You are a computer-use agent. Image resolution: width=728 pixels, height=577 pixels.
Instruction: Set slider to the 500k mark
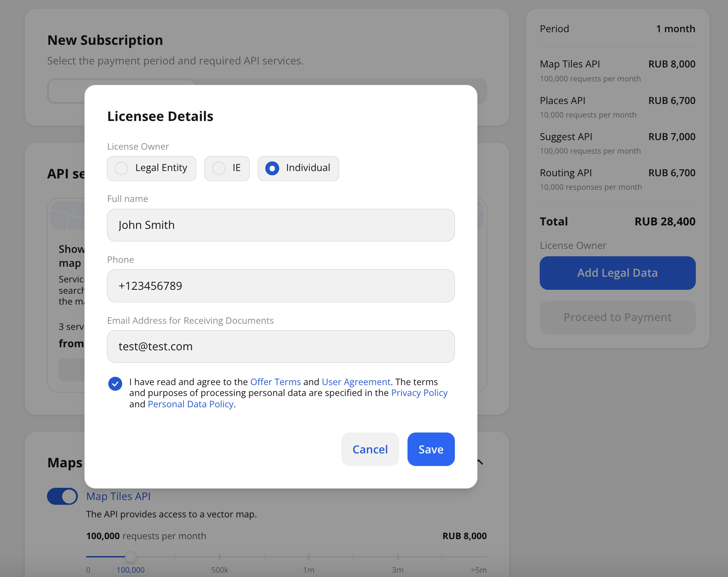tap(220, 557)
